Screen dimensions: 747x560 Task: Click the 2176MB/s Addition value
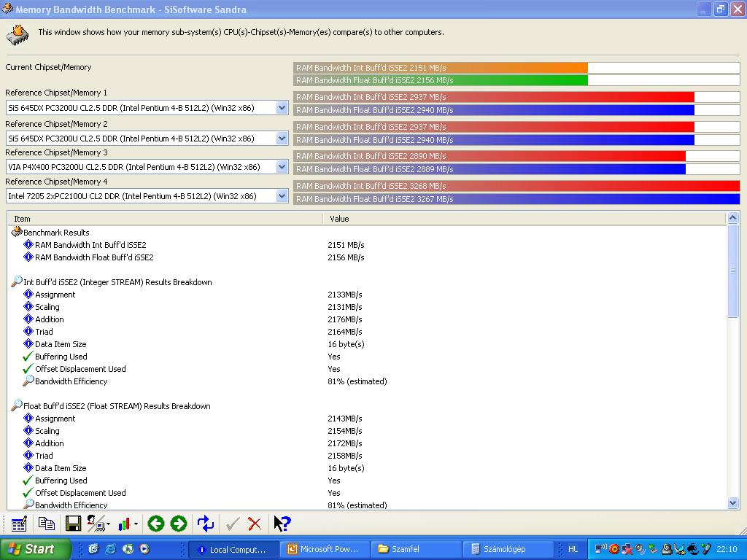pos(345,319)
